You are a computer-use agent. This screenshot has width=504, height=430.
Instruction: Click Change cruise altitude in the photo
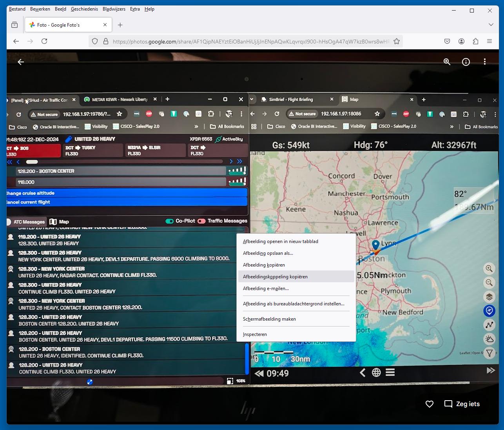pos(127,193)
